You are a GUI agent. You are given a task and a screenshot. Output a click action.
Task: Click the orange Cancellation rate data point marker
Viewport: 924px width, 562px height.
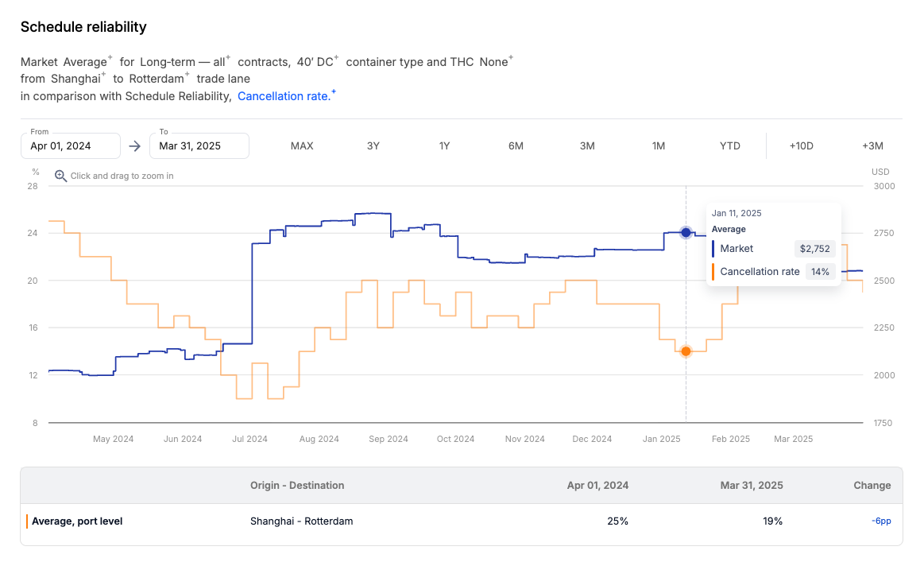click(x=686, y=351)
